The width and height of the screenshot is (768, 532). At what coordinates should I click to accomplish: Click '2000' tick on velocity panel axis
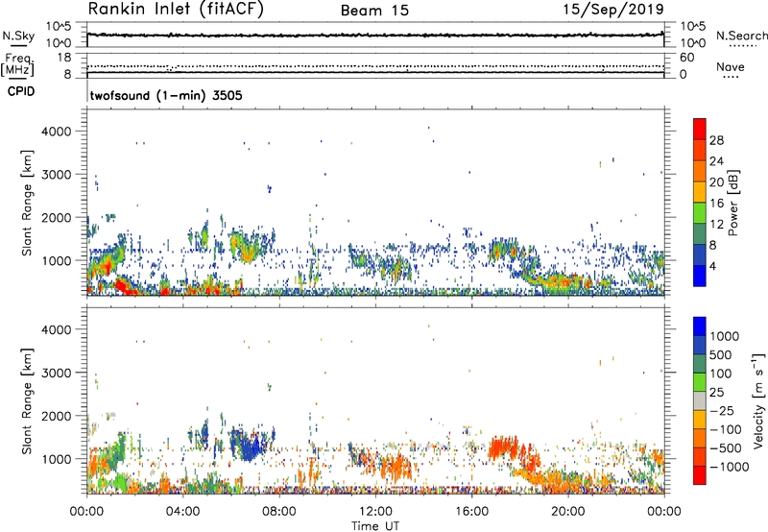pyautogui.click(x=57, y=416)
